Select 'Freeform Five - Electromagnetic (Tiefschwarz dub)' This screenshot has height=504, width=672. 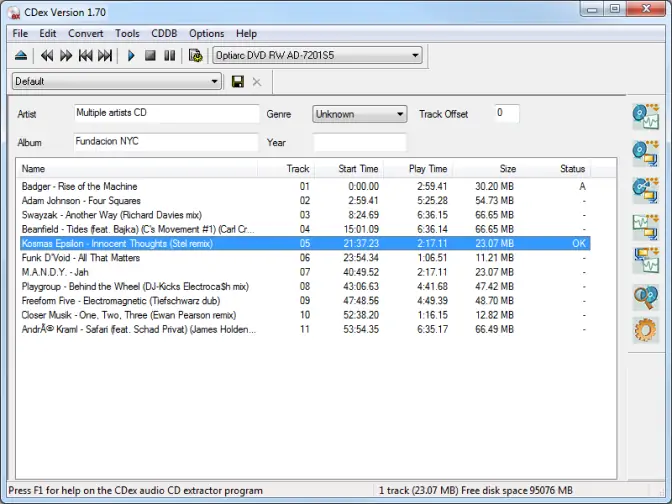305,300
